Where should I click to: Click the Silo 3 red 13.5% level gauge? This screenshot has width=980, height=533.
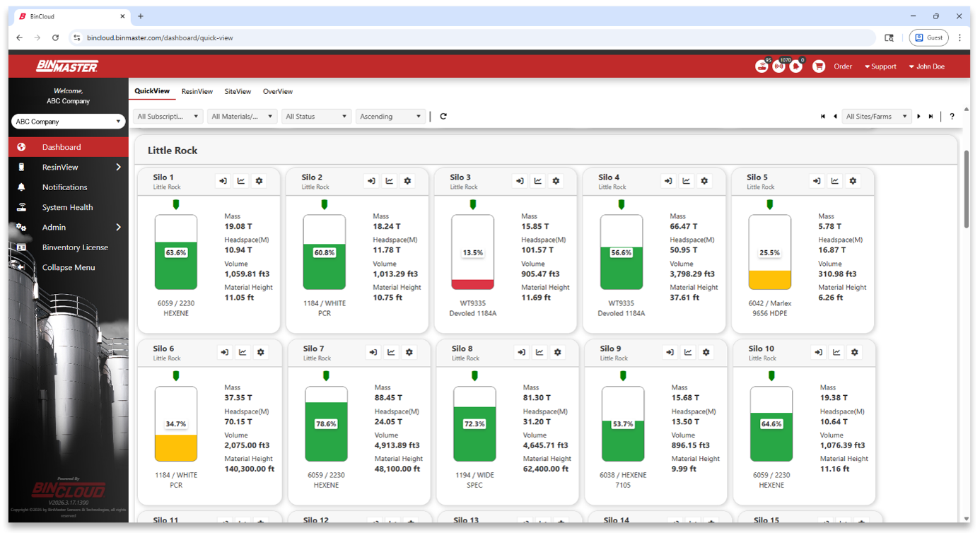point(473,252)
